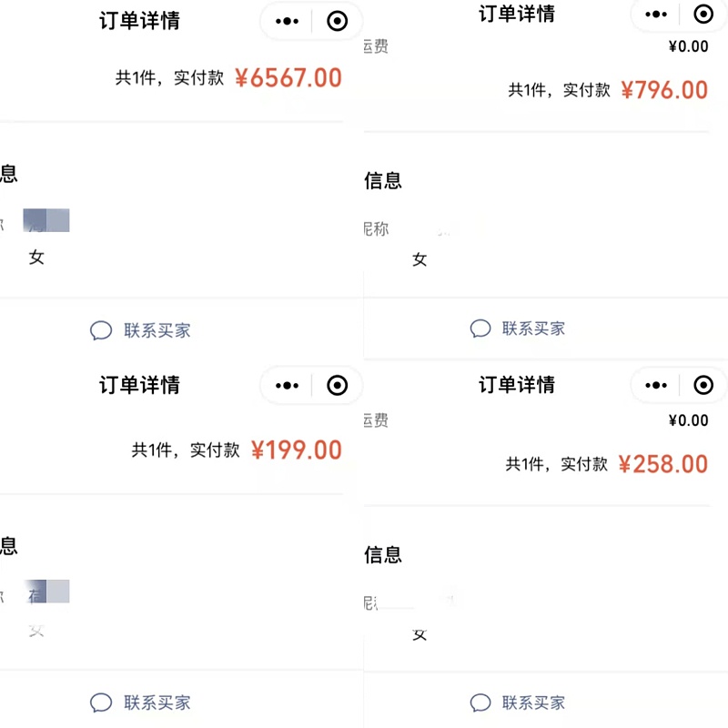Select the 订单详情 title on bottom-right order

point(519,385)
